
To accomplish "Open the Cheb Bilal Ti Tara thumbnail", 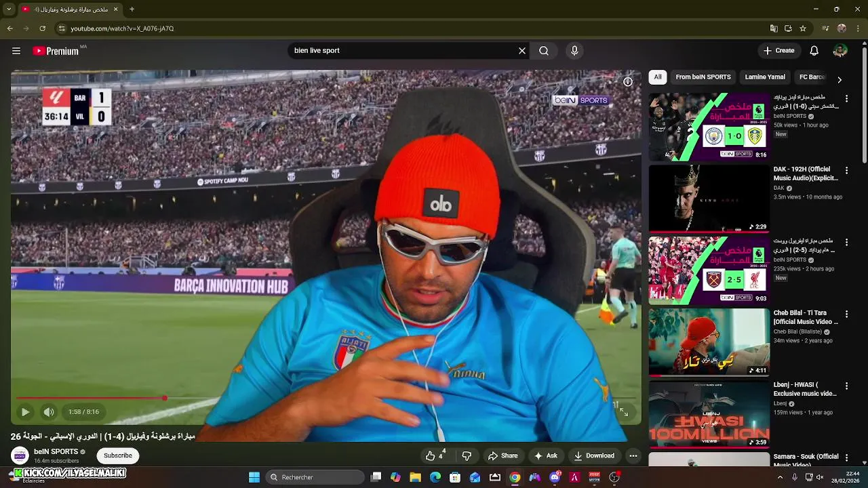I will pyautogui.click(x=709, y=342).
